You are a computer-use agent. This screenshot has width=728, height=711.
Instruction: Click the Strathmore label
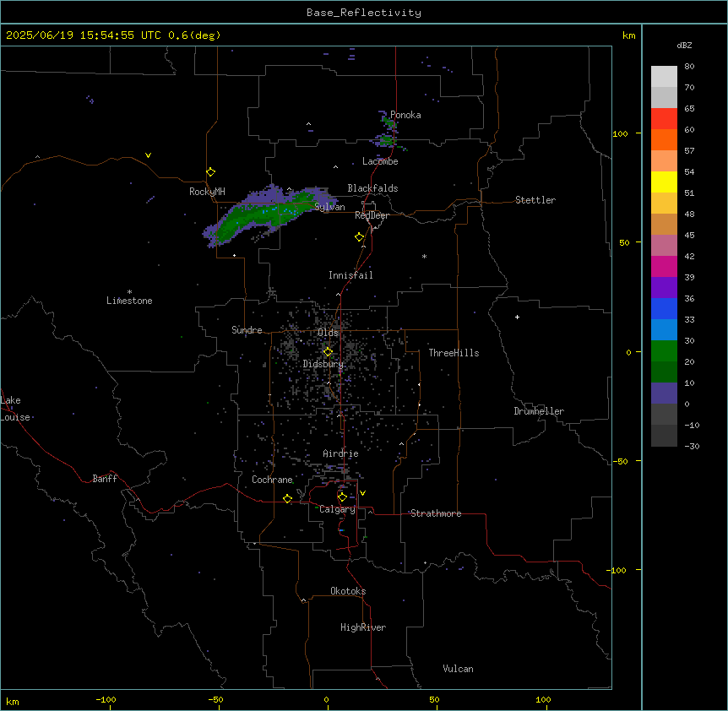click(x=436, y=513)
